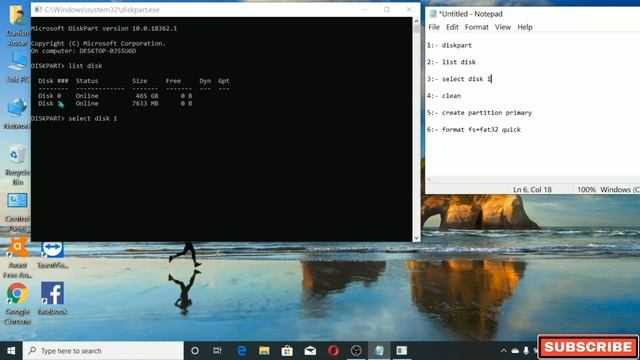640x360 pixels.
Task: Click the microphone tray icon
Action: (526, 351)
